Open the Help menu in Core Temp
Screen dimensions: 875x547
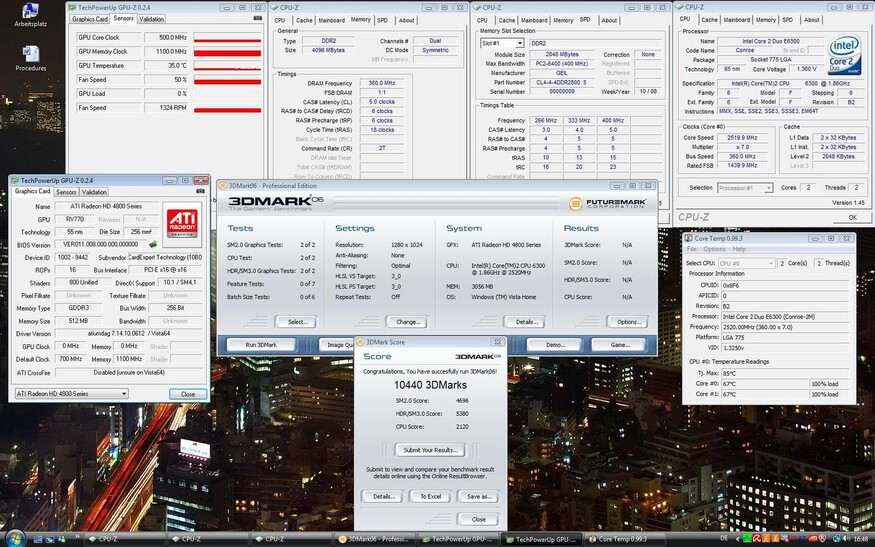tap(739, 249)
